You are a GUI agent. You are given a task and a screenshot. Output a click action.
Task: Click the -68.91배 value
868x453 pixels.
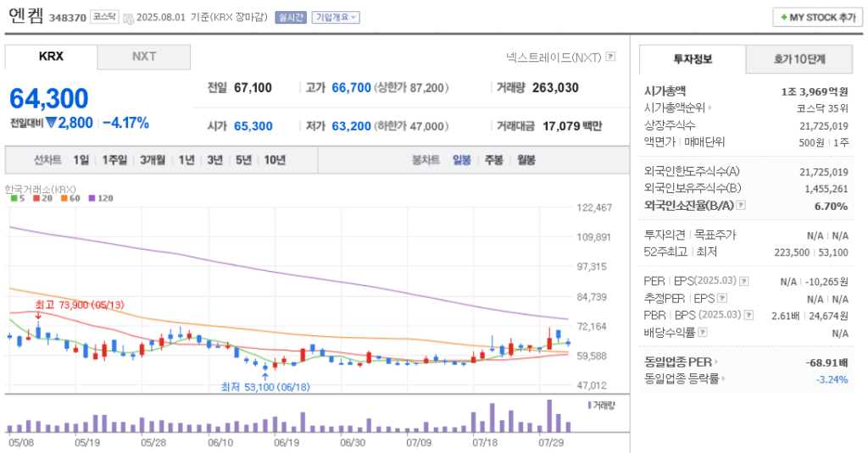[827, 363]
